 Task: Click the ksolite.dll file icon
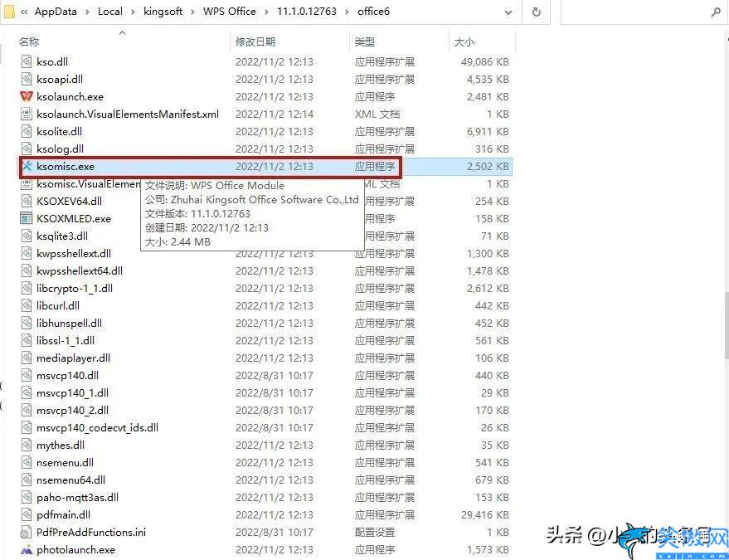tap(27, 132)
